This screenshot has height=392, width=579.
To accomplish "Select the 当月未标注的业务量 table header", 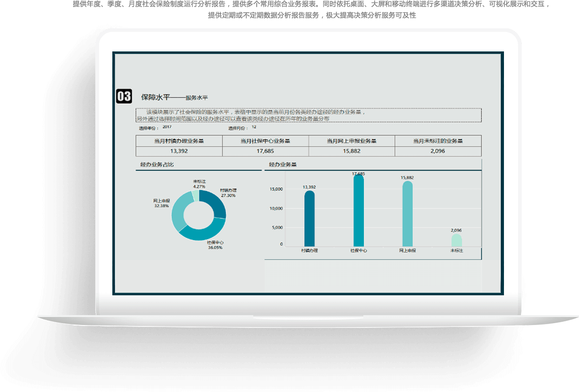I will point(438,141).
